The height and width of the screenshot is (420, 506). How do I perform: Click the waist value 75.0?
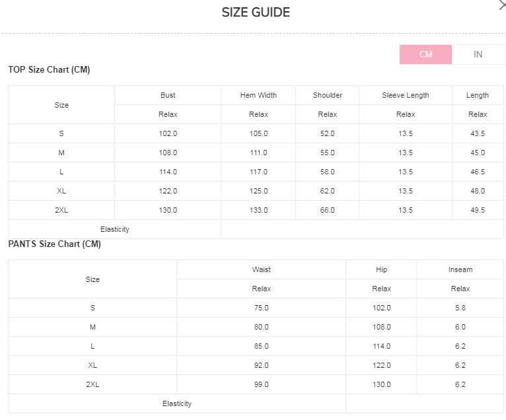click(262, 308)
